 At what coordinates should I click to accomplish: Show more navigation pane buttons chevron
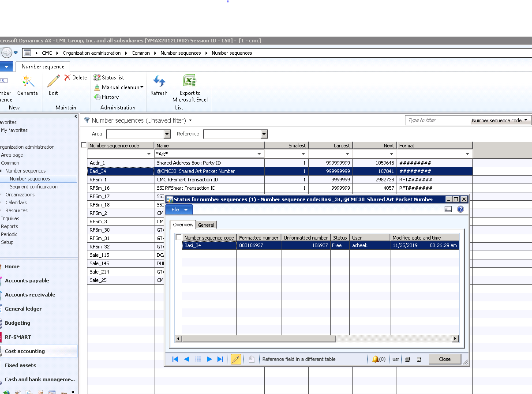[x=73, y=391]
